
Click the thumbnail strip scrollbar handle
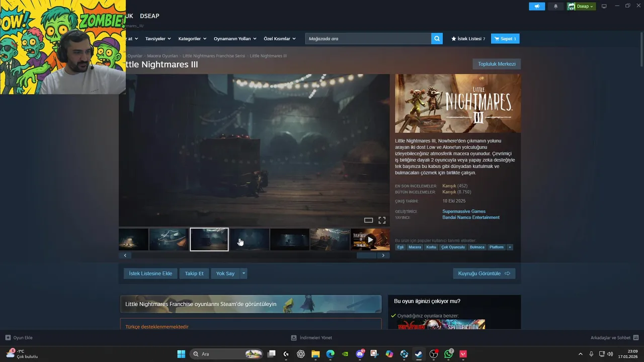[366, 255]
